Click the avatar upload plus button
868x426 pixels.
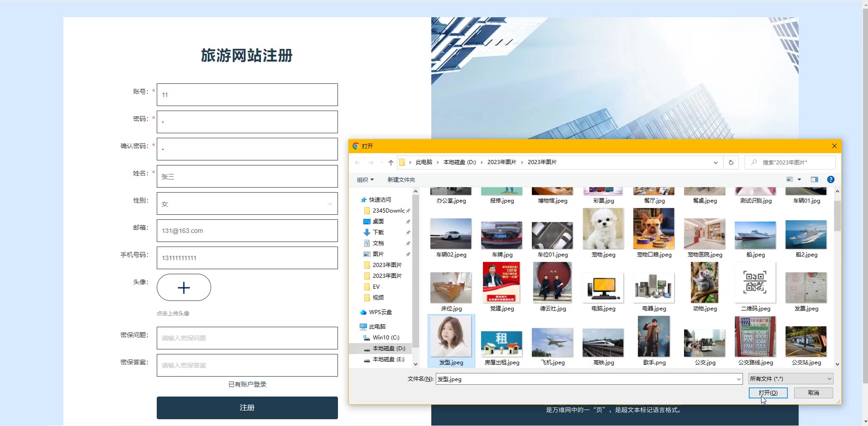[184, 287]
